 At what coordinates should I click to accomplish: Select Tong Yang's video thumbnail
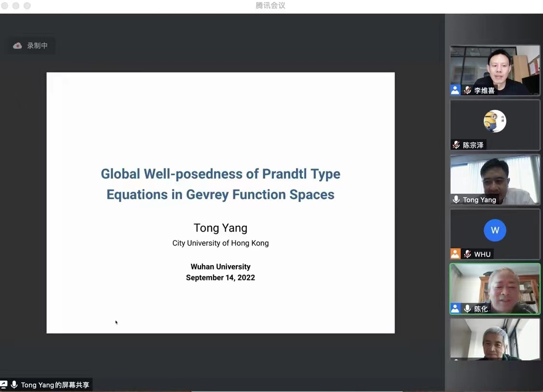(495, 179)
